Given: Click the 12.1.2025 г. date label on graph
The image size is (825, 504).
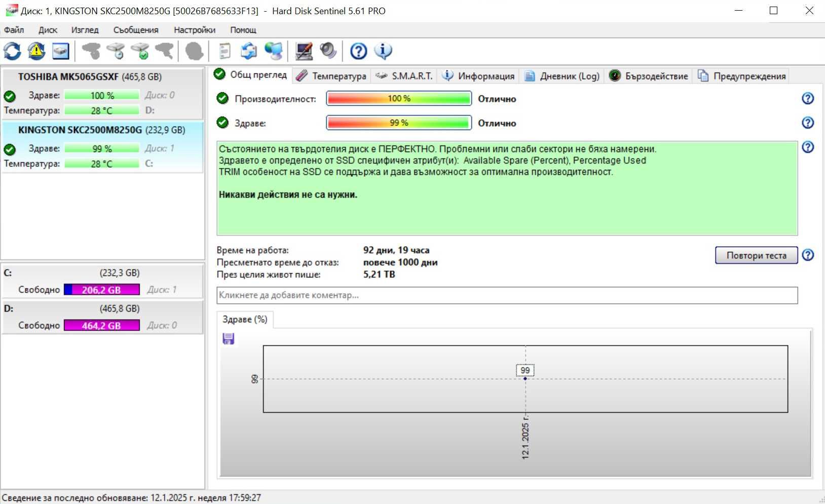Looking at the screenshot, I should 526,437.
